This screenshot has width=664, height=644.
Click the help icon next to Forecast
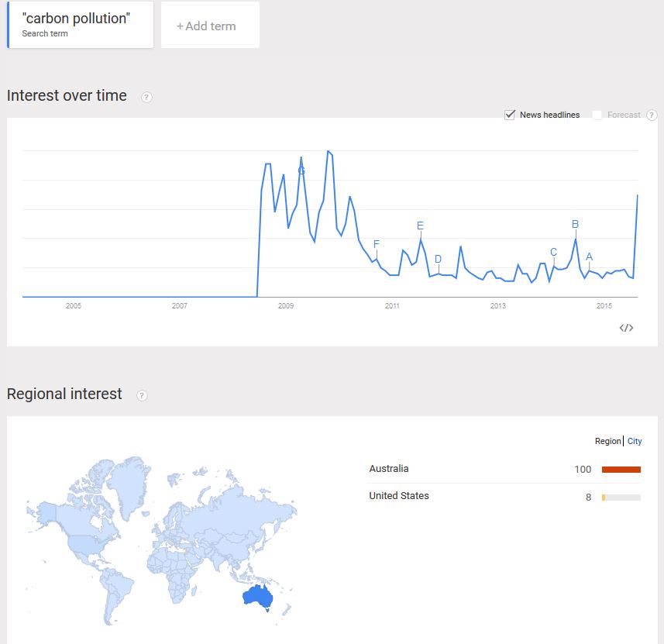(x=652, y=115)
